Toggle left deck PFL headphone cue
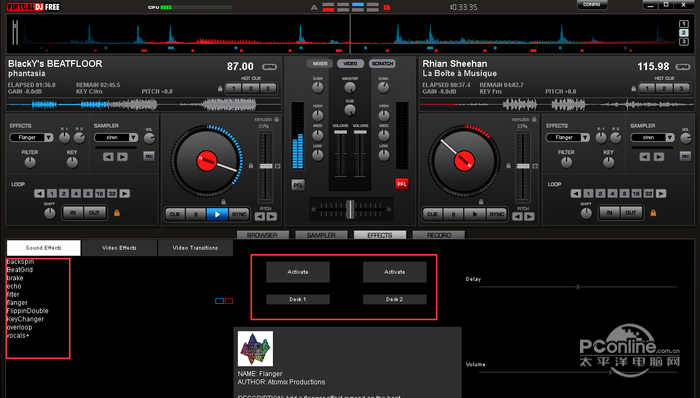The height and width of the screenshot is (398, 700). [x=298, y=184]
